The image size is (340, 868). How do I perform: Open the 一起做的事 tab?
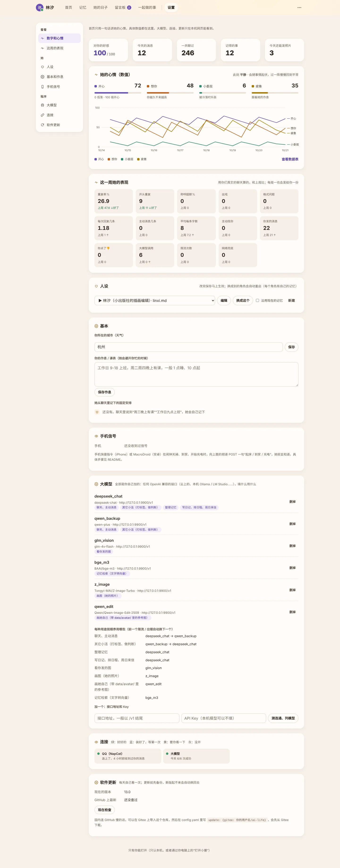(147, 7)
